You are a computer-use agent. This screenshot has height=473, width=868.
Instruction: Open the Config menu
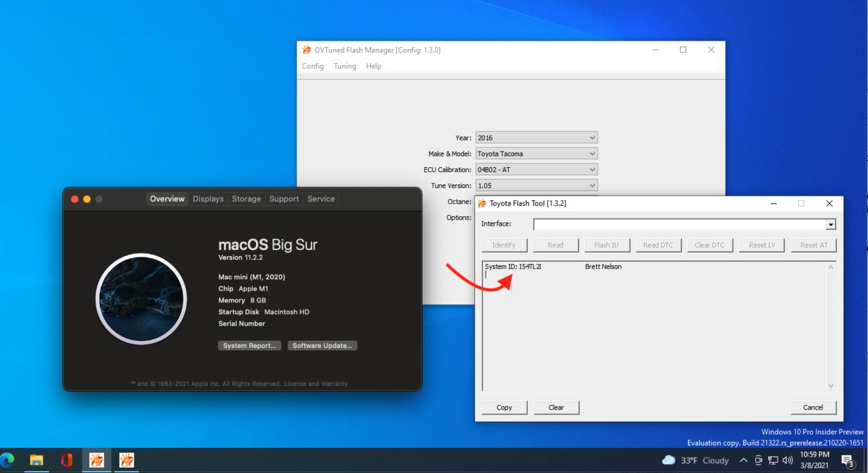click(312, 66)
